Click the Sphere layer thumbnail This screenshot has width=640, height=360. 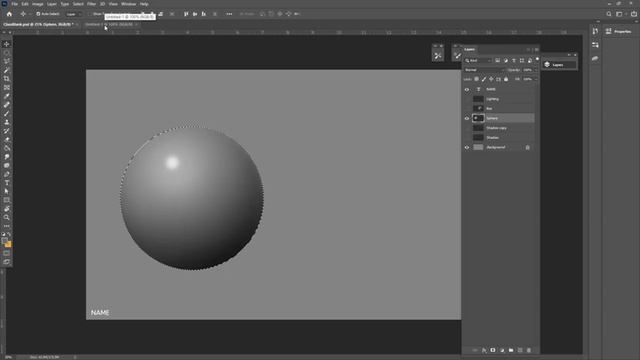click(x=478, y=118)
